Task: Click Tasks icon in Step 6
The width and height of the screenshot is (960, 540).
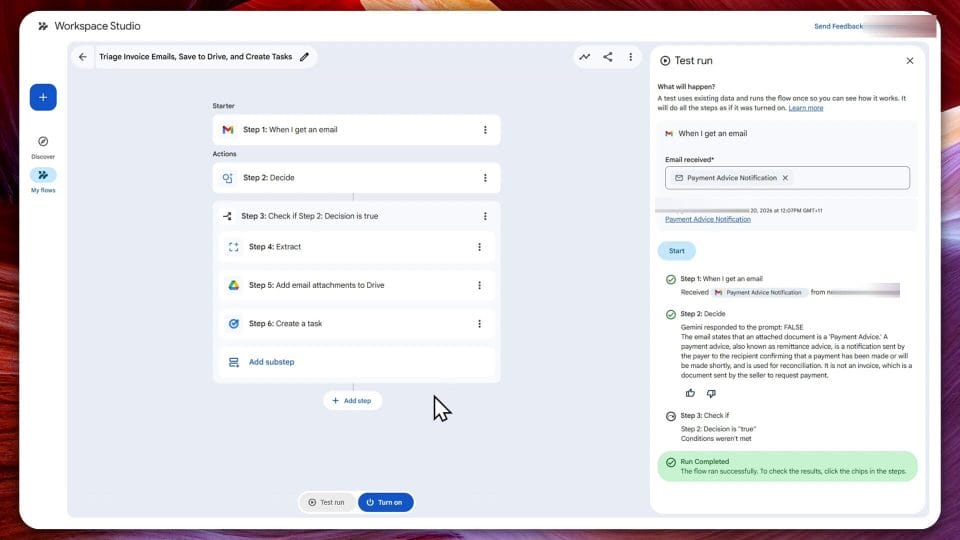Action: pyautogui.click(x=233, y=323)
